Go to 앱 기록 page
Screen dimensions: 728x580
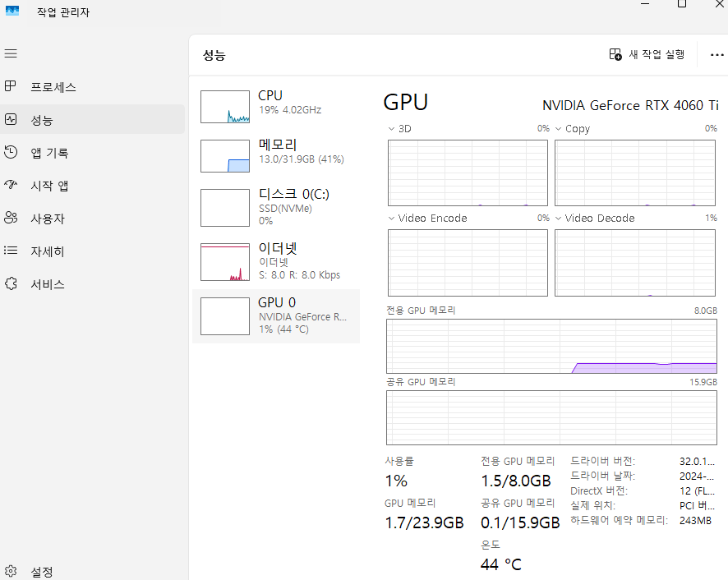pyautogui.click(x=92, y=152)
